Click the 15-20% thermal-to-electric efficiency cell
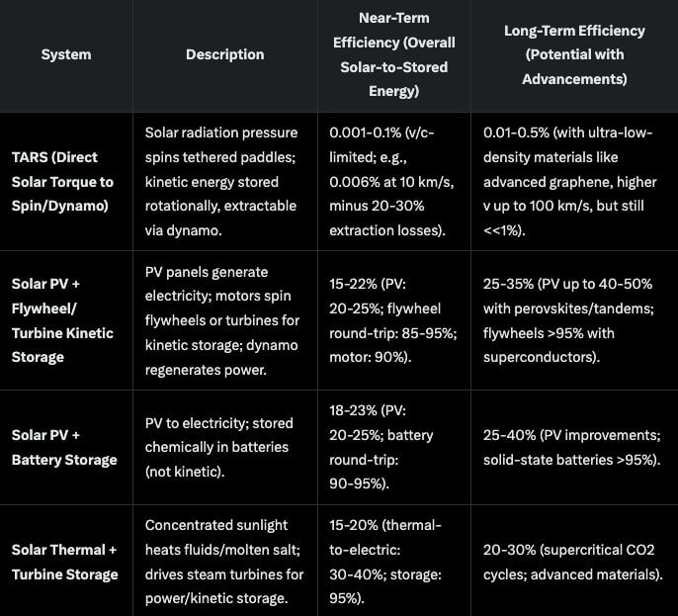Viewport: 678px width, 616px height. 389,561
